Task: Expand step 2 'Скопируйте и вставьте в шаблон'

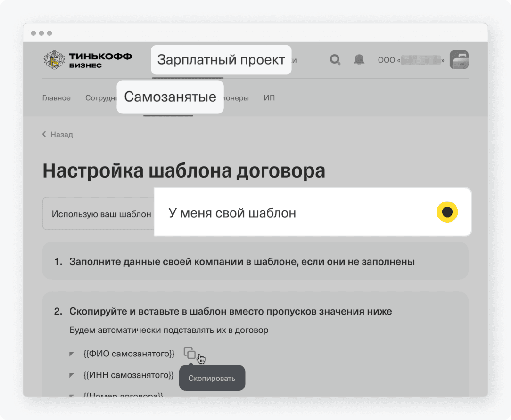Action: tap(231, 311)
